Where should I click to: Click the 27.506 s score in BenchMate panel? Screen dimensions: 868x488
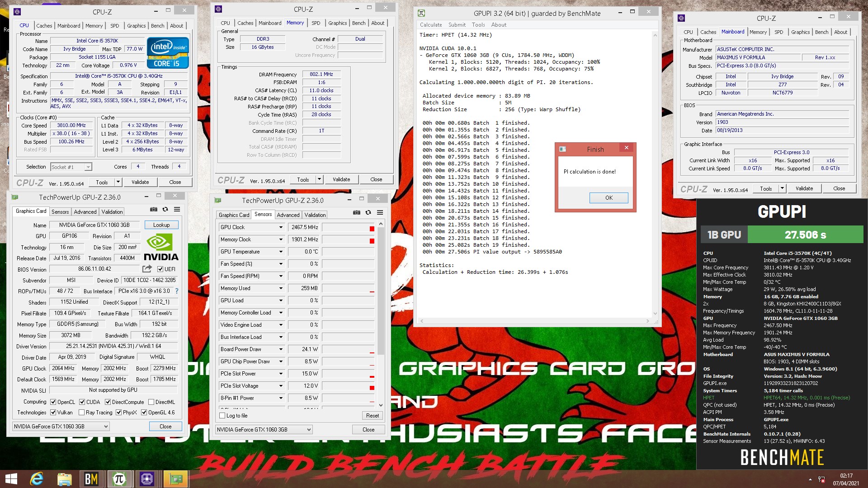805,235
